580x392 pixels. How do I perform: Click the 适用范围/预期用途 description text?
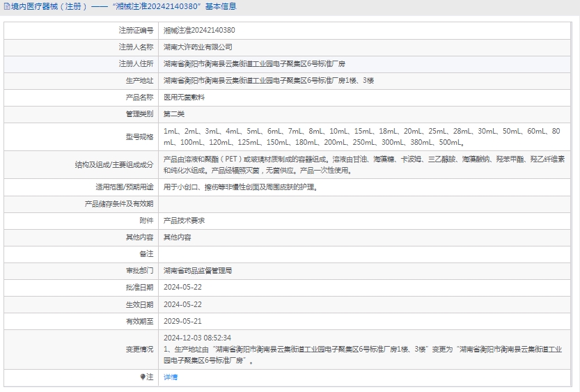coord(240,187)
